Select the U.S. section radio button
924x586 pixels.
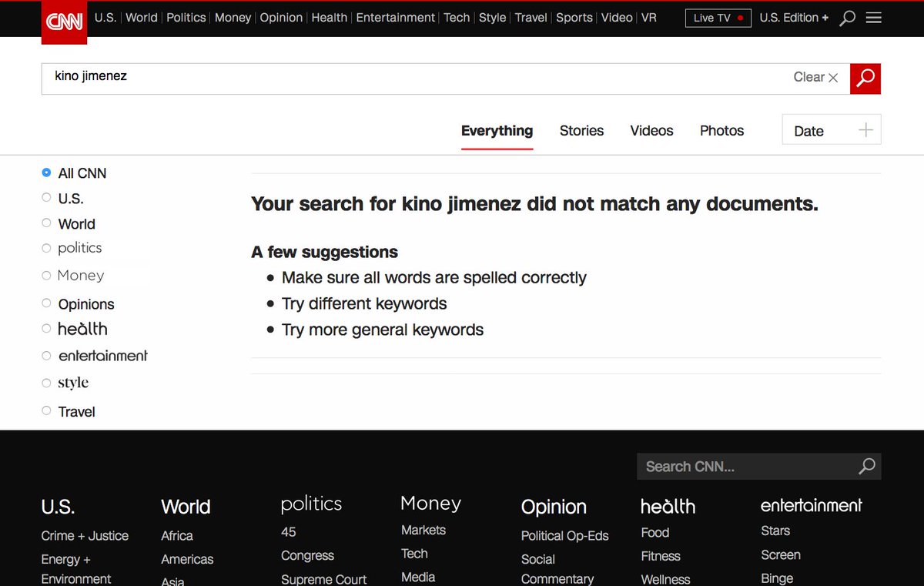coord(46,198)
